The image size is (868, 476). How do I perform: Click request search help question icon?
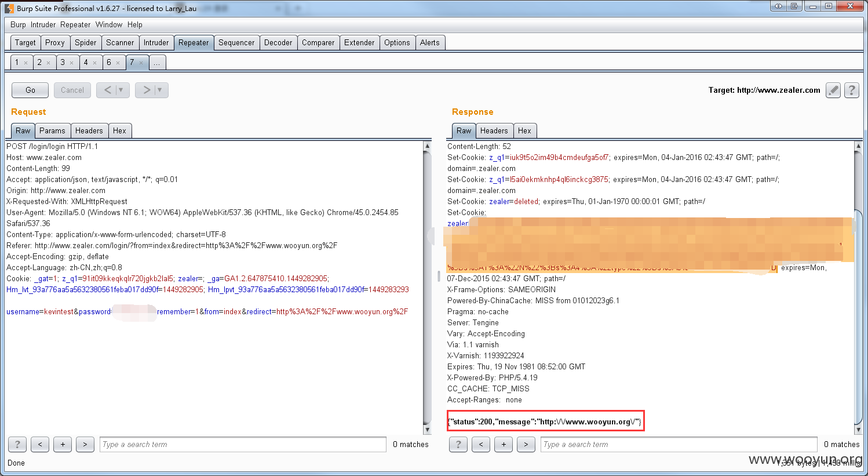(x=17, y=444)
